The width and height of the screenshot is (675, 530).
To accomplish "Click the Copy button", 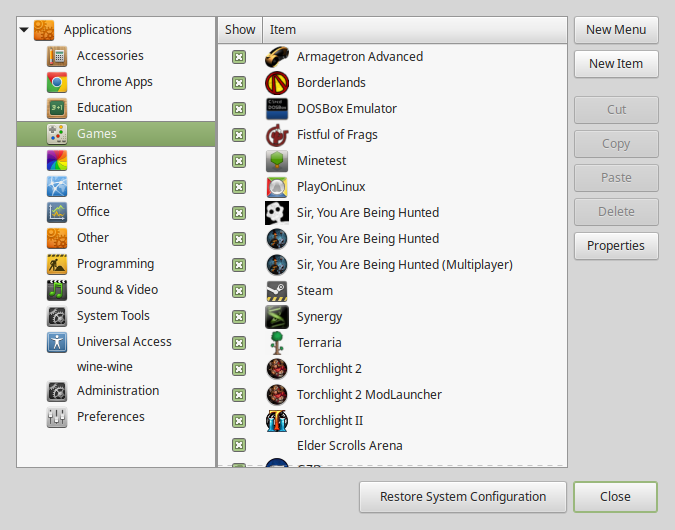I will point(616,143).
